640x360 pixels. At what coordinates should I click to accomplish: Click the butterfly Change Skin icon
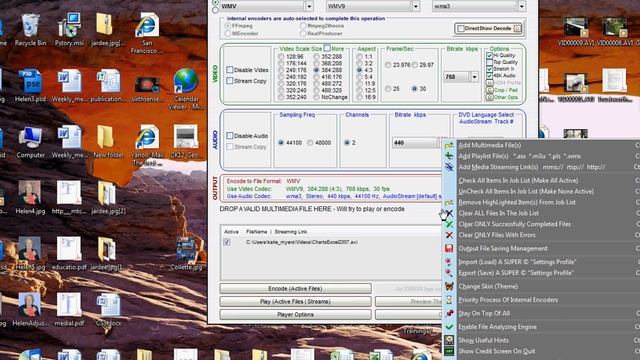point(449,286)
